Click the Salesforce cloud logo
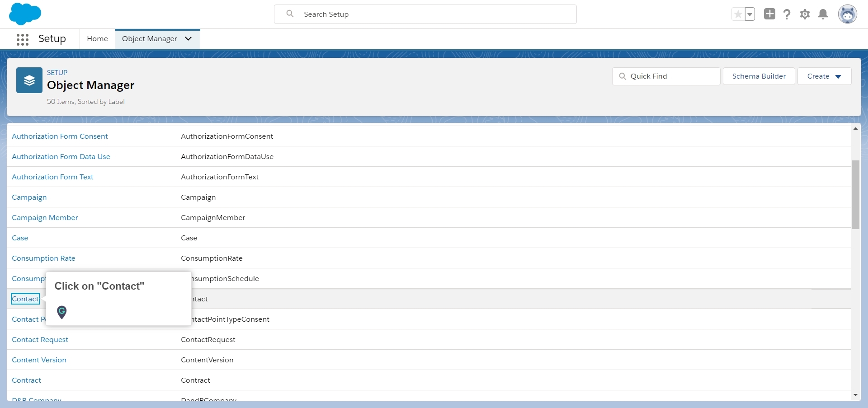 [25, 14]
